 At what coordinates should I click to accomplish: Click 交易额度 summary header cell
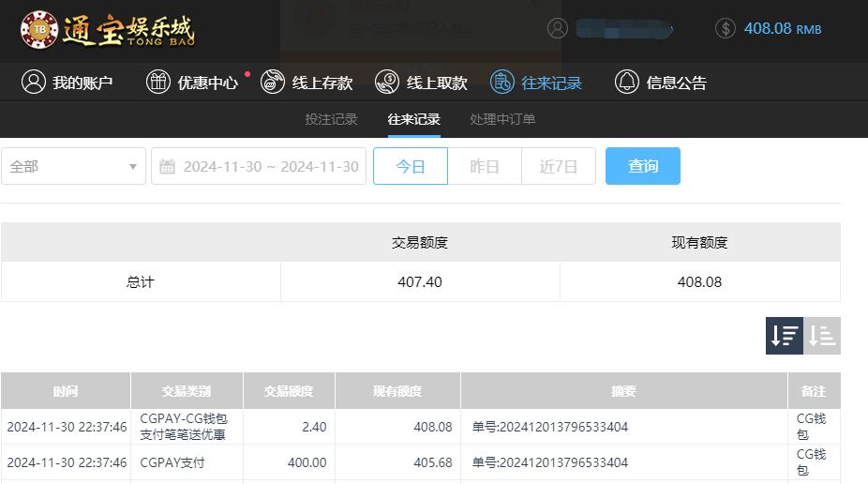tap(420, 243)
